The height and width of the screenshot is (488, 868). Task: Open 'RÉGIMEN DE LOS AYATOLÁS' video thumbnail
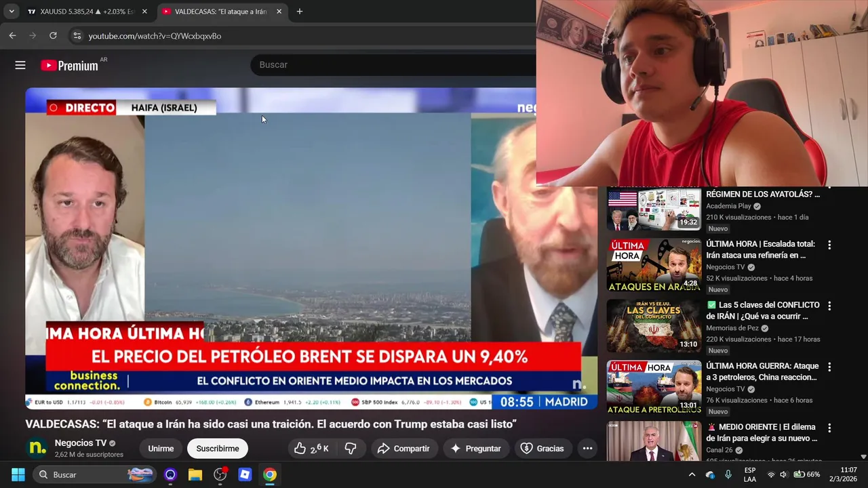coord(654,209)
